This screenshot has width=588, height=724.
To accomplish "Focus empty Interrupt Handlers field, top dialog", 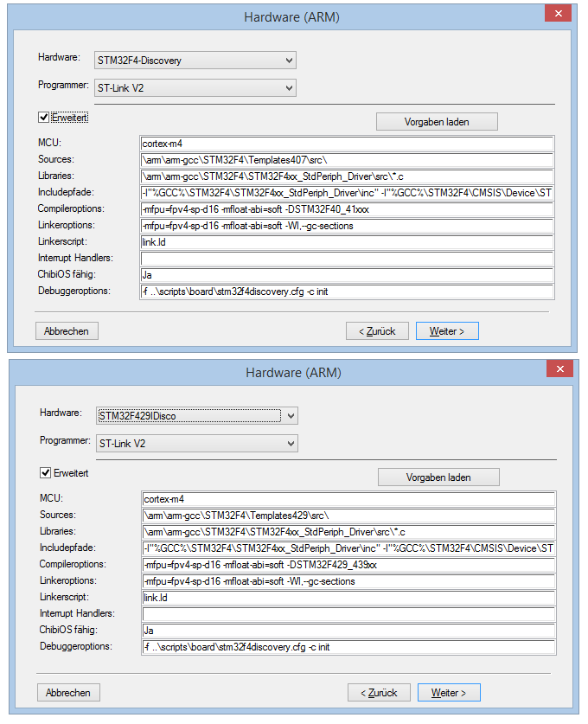I will (x=347, y=259).
